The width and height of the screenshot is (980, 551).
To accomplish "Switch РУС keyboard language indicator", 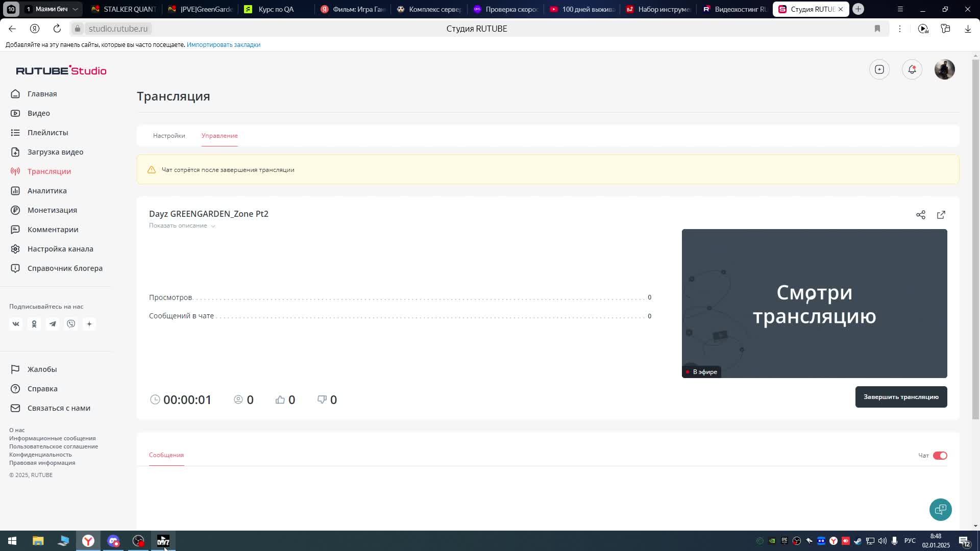I will [x=910, y=541].
